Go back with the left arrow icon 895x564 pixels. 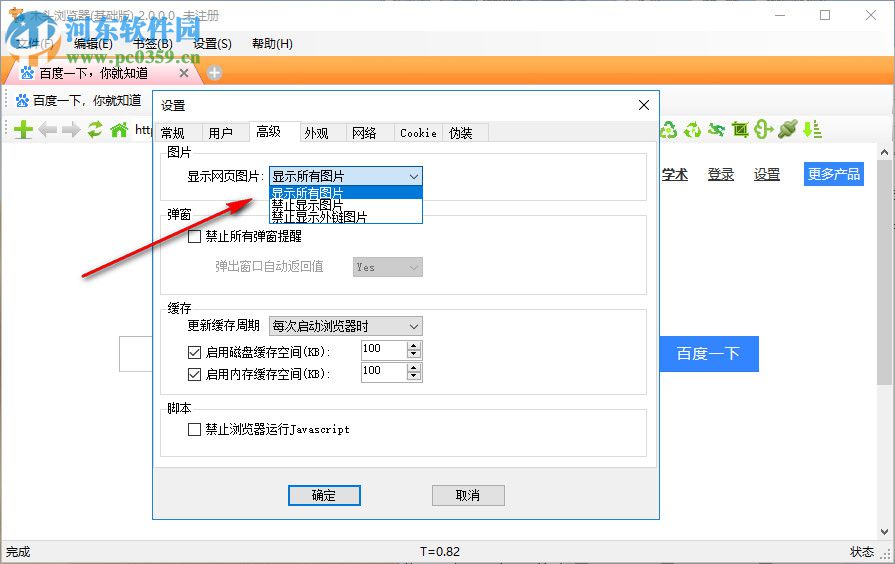(47, 130)
